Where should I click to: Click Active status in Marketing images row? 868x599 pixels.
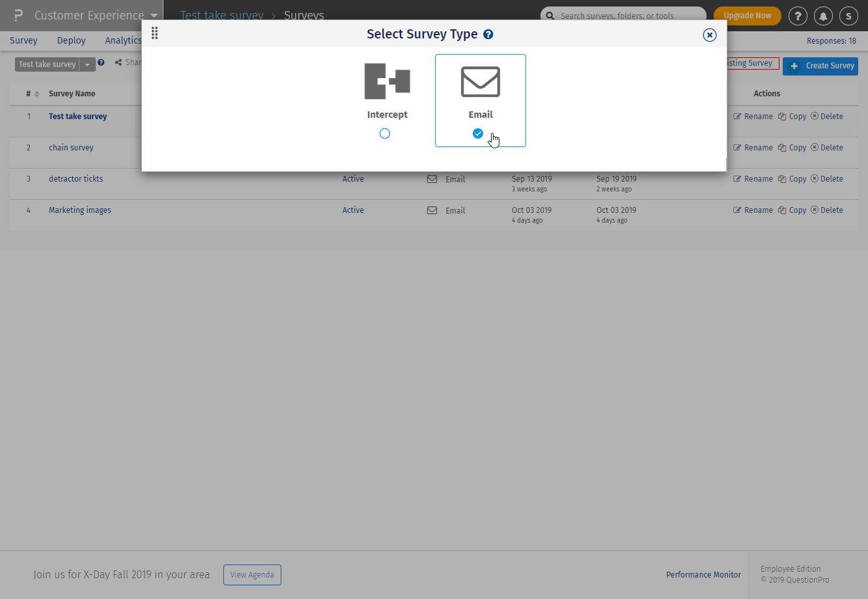[353, 210]
